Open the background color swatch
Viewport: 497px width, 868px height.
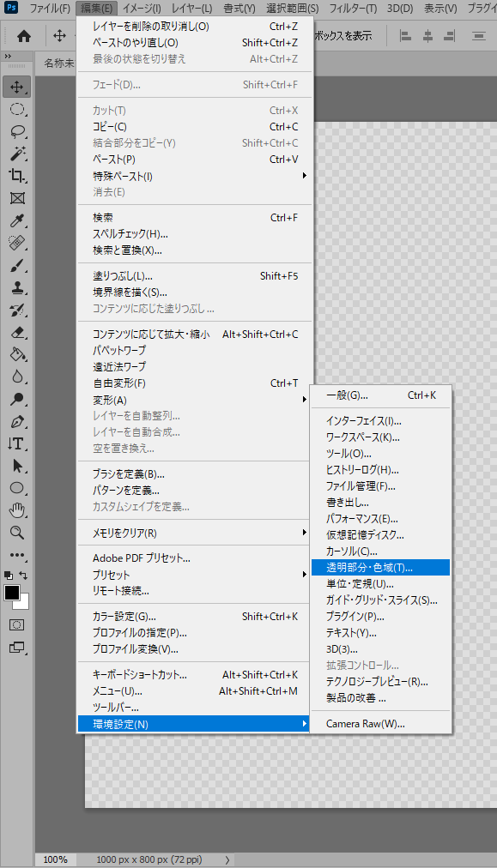pos(24,603)
